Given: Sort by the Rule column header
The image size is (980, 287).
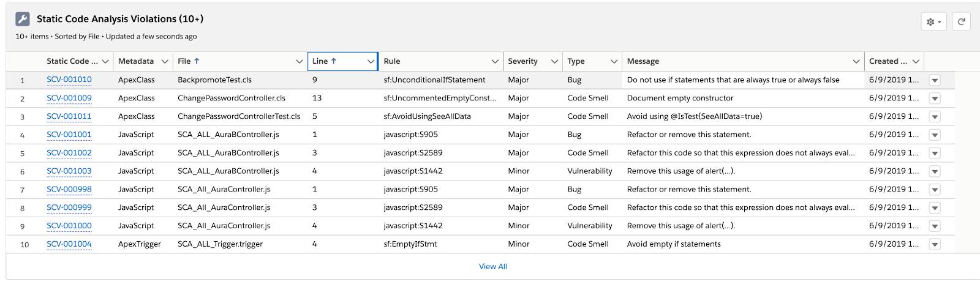Looking at the screenshot, I should pos(392,61).
